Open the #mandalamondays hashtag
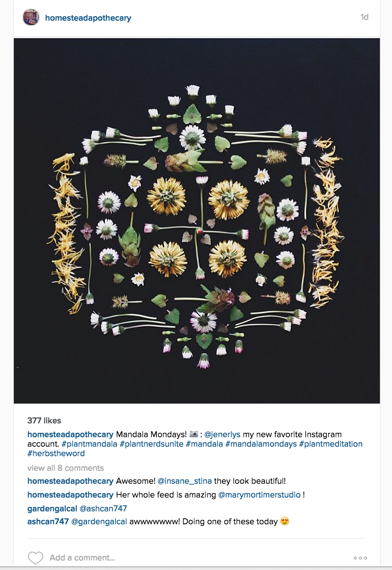Image resolution: width=392 pixels, height=570 pixels. click(x=261, y=444)
